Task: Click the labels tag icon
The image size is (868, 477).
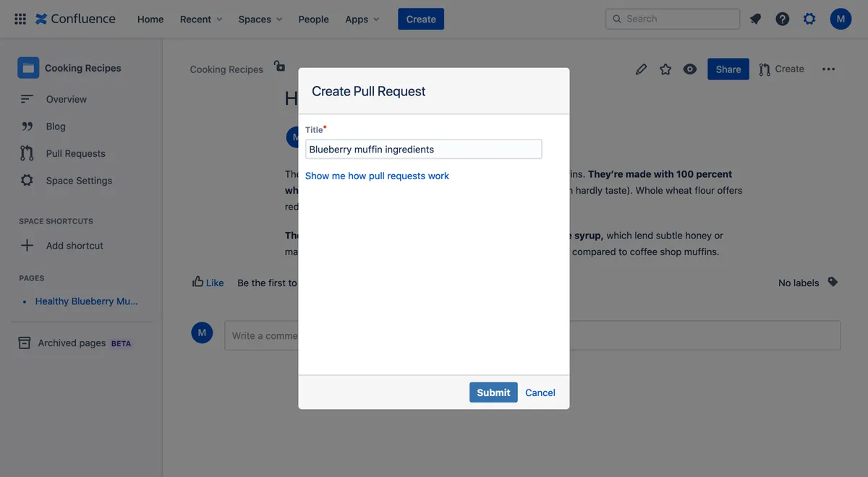Action: (x=833, y=282)
